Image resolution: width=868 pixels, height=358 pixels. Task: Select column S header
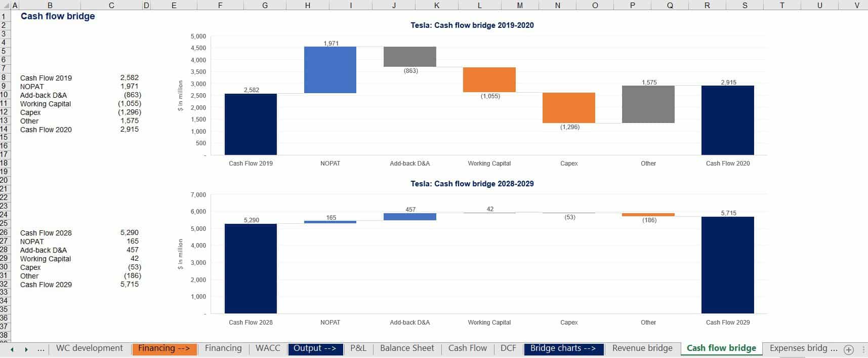coord(745,5)
